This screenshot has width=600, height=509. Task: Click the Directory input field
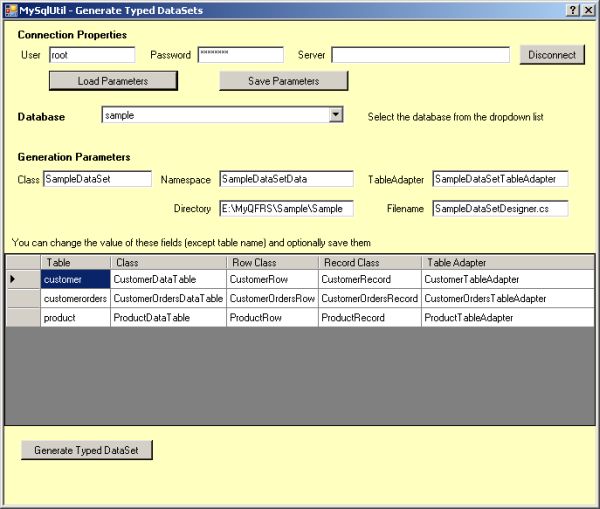point(287,209)
